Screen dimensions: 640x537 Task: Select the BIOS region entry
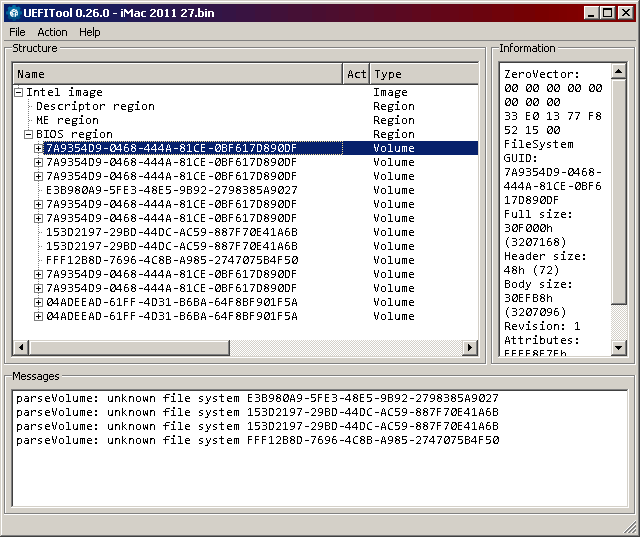pos(74,134)
